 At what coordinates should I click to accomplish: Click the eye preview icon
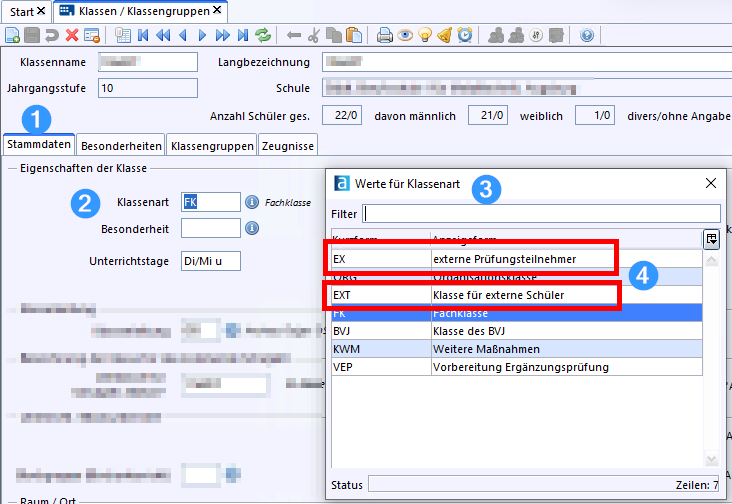(x=405, y=36)
